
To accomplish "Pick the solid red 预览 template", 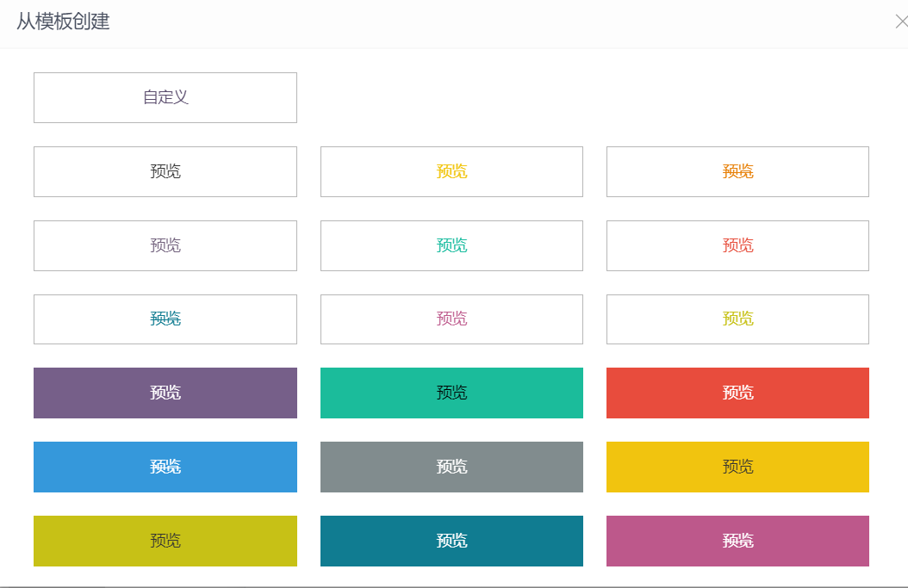I will coord(737,393).
